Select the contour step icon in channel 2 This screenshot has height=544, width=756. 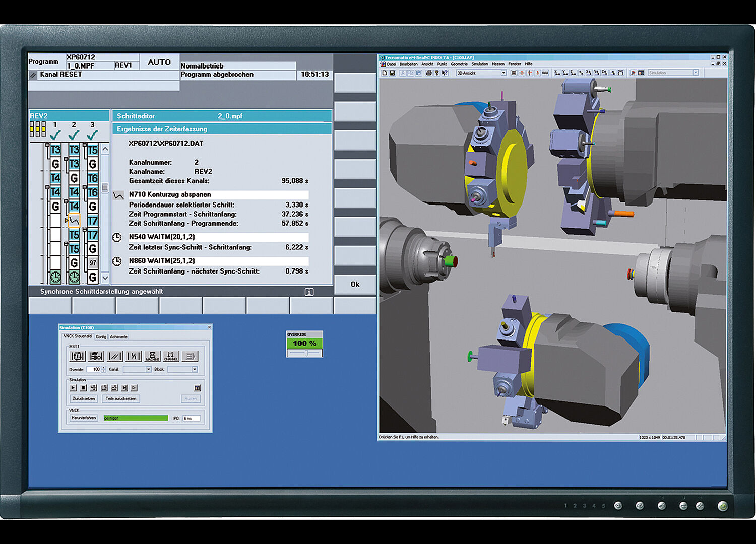pyautogui.click(x=74, y=221)
